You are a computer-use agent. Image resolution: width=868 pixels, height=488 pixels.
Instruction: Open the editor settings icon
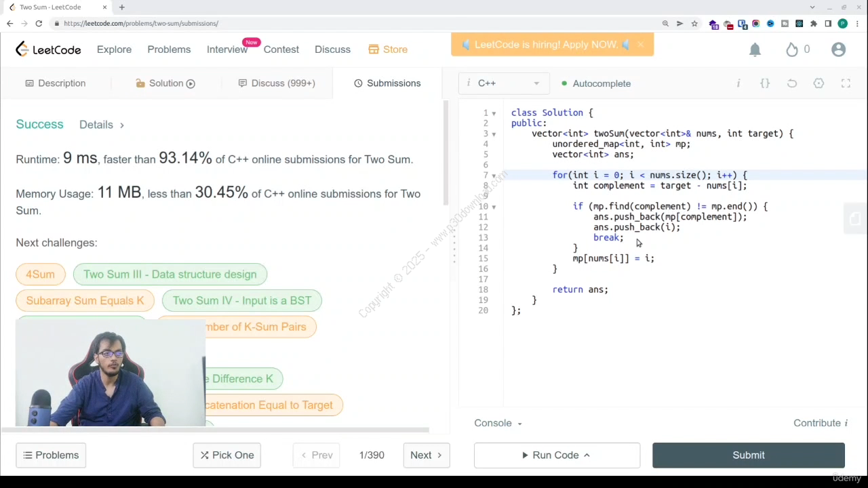pyautogui.click(x=818, y=83)
